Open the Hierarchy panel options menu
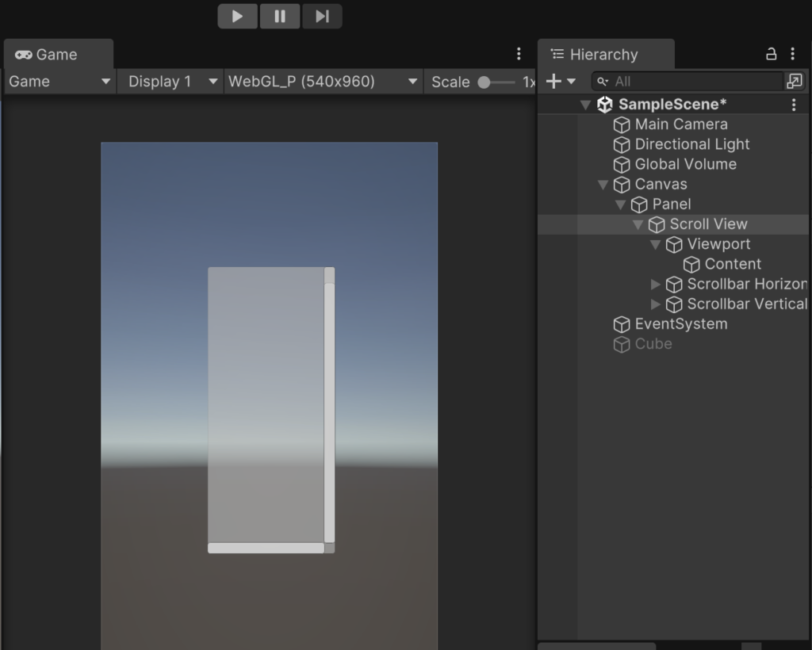Screen dimensions: 812x650 (792, 54)
